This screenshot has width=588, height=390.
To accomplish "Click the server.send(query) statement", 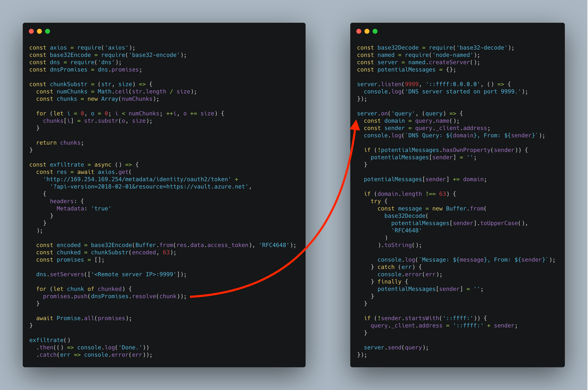I will coord(396,348).
